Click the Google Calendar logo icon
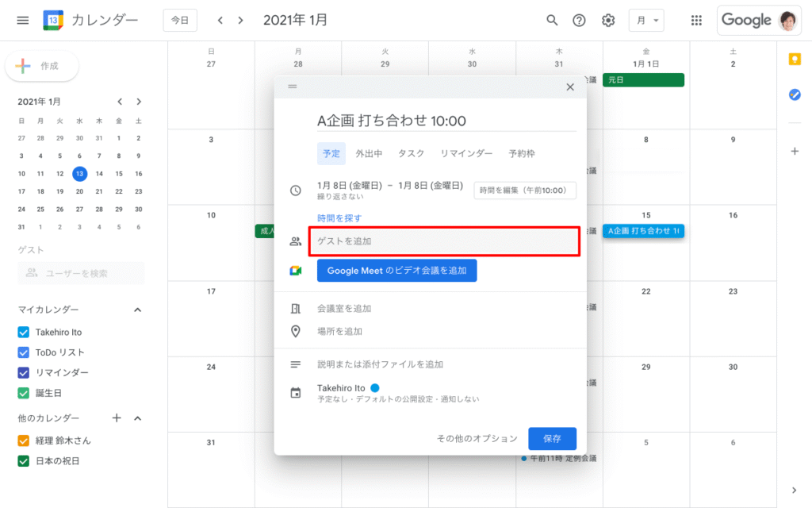Screen dimensions: 812x508 53,20
